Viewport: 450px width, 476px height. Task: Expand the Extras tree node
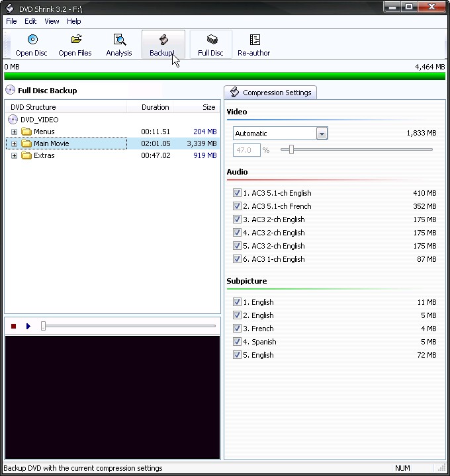click(x=14, y=156)
